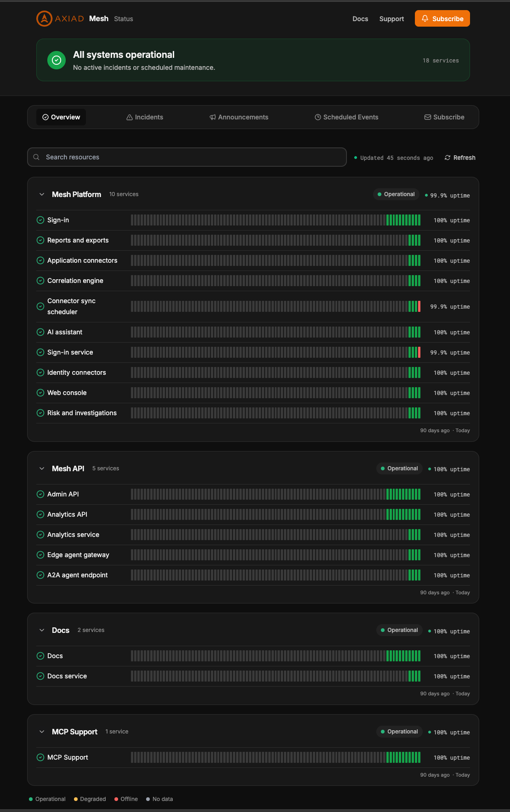This screenshot has height=812, width=510.
Task: Click the Connector sync scheduler status icon
Action: tap(40, 306)
